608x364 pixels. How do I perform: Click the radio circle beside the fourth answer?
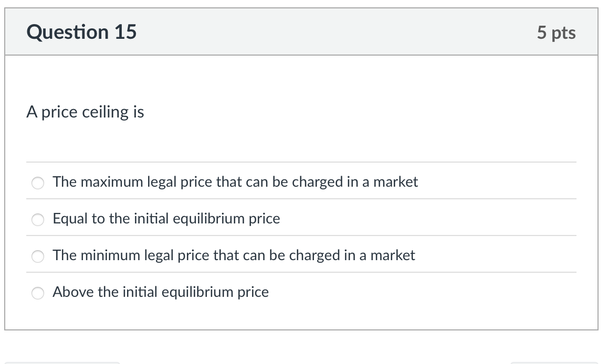click(x=37, y=293)
